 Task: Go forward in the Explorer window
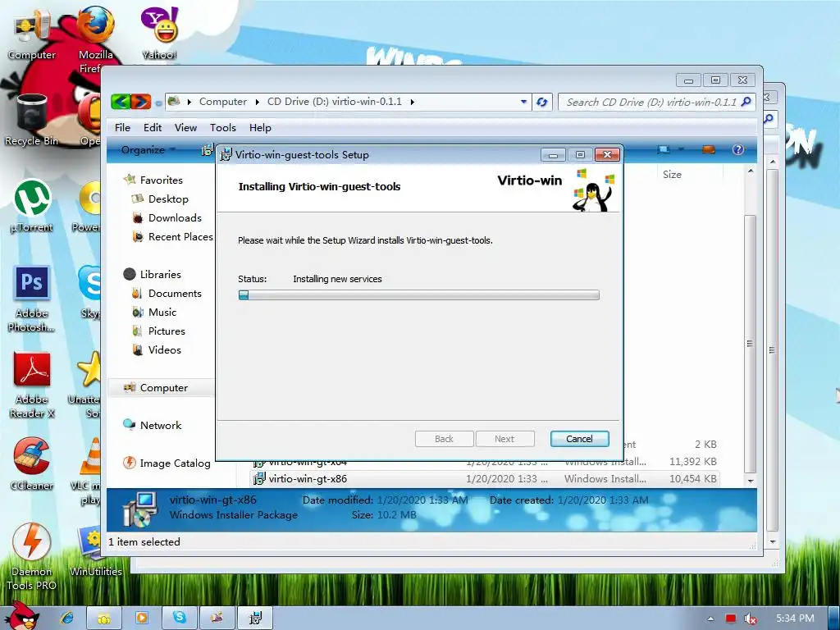click(x=140, y=101)
